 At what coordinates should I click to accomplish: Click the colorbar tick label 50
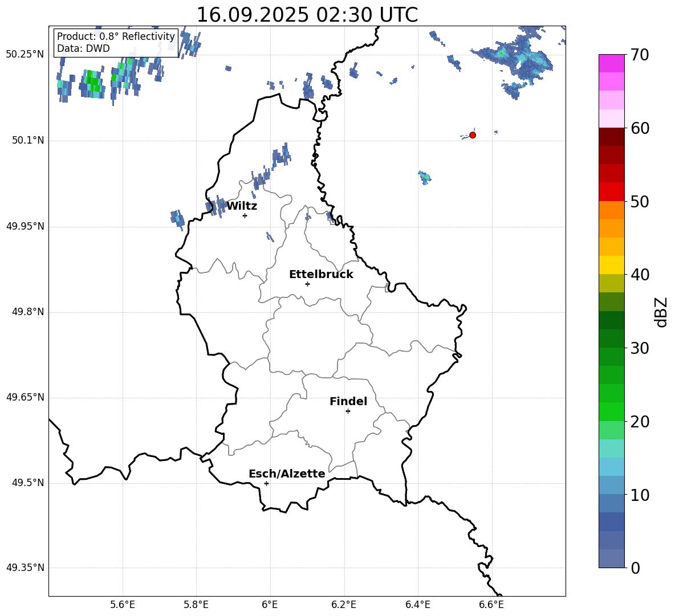coord(640,202)
